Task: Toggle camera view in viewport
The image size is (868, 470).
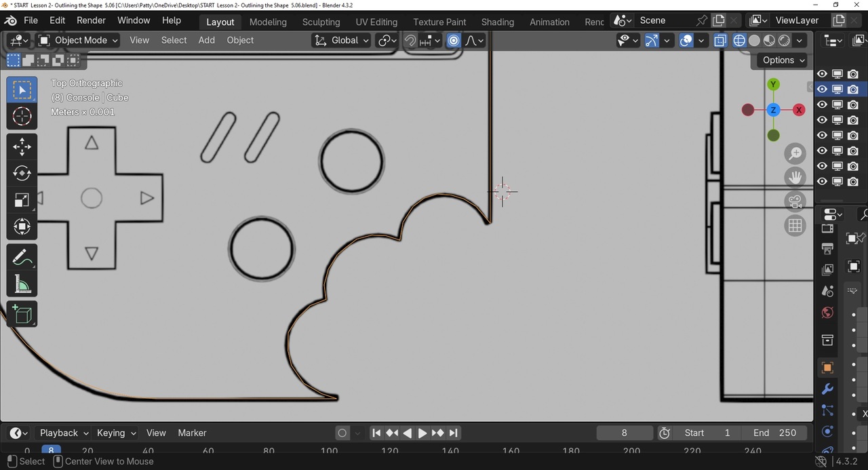Action: coord(795,201)
